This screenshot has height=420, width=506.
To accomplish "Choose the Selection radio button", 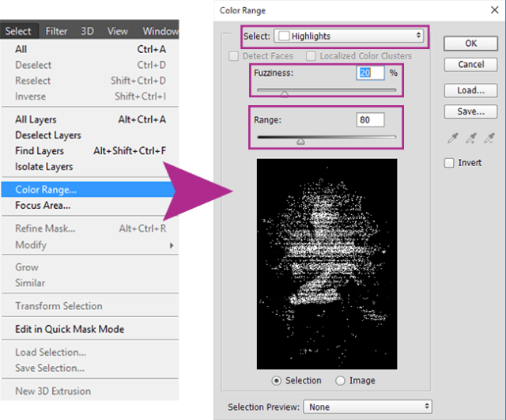I will click(277, 380).
